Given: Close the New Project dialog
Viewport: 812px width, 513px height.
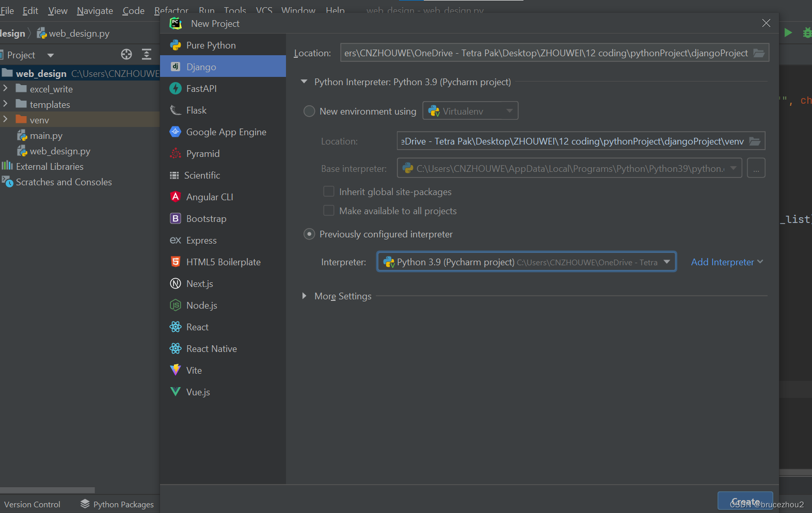Looking at the screenshot, I should (x=766, y=23).
